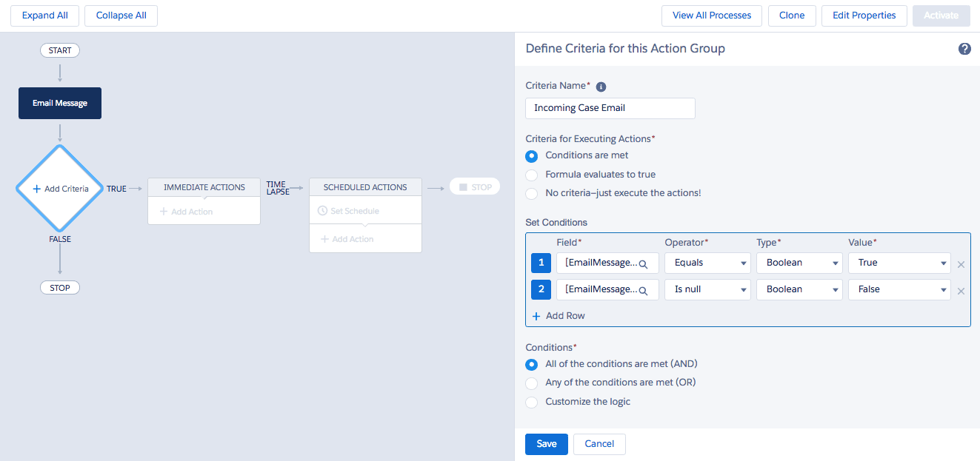Click the Criteria Name input field
This screenshot has height=461, width=980.
pyautogui.click(x=610, y=108)
